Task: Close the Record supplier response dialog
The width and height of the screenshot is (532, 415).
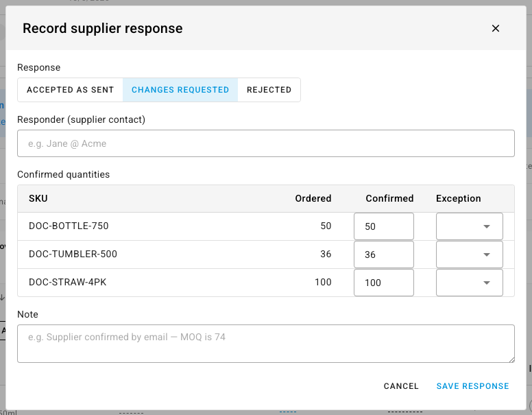Action: point(496,29)
